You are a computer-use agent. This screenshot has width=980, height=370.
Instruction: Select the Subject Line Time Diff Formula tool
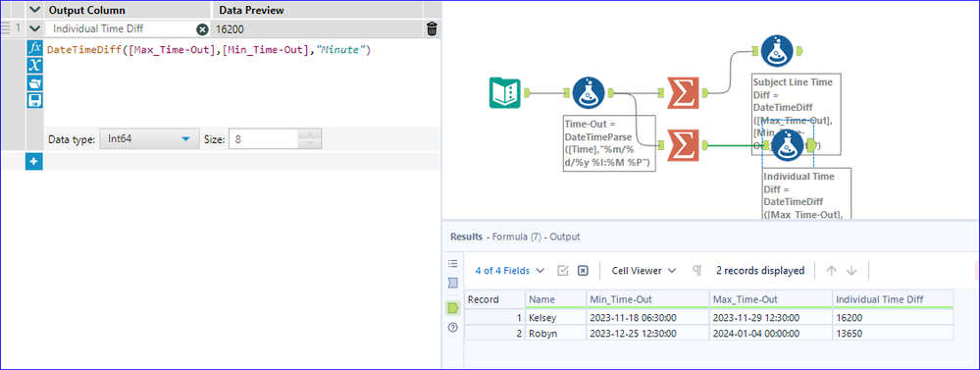778,51
